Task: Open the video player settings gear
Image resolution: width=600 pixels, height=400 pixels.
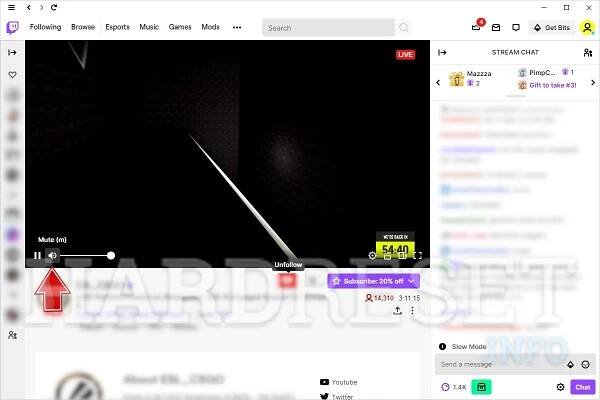Action: (x=373, y=256)
